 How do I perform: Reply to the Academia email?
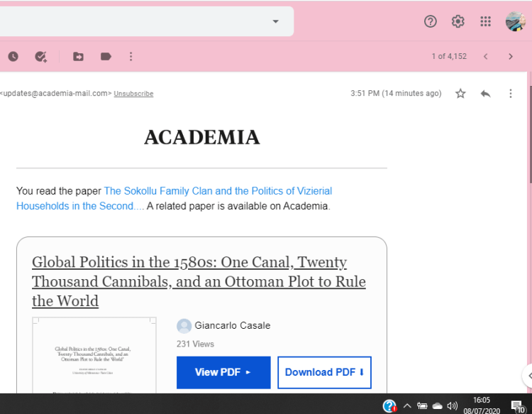485,94
